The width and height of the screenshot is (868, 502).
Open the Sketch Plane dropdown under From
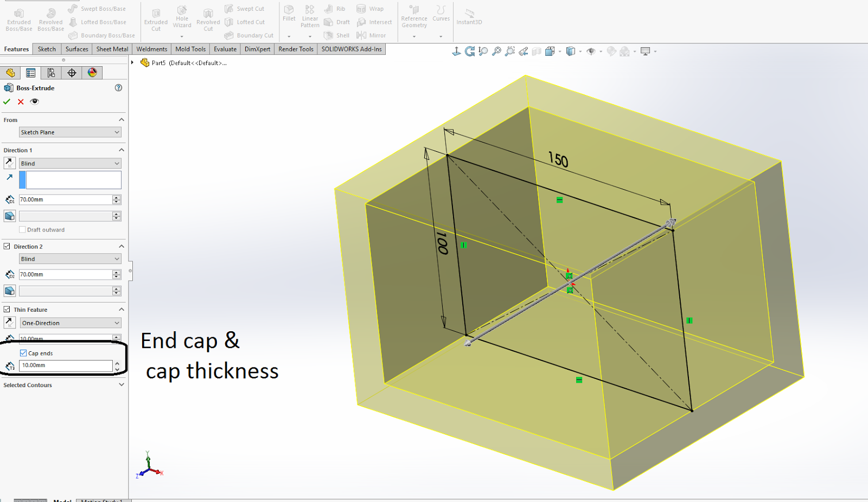coord(69,132)
